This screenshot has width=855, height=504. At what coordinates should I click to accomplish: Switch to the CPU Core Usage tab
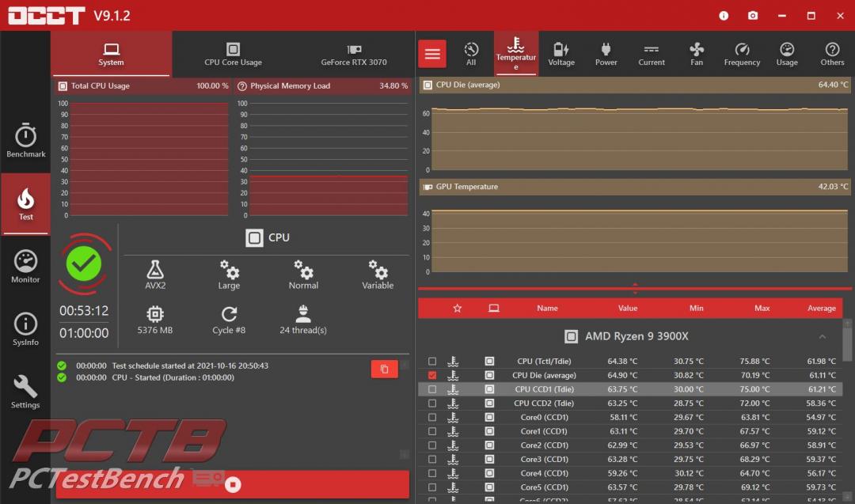pos(233,53)
